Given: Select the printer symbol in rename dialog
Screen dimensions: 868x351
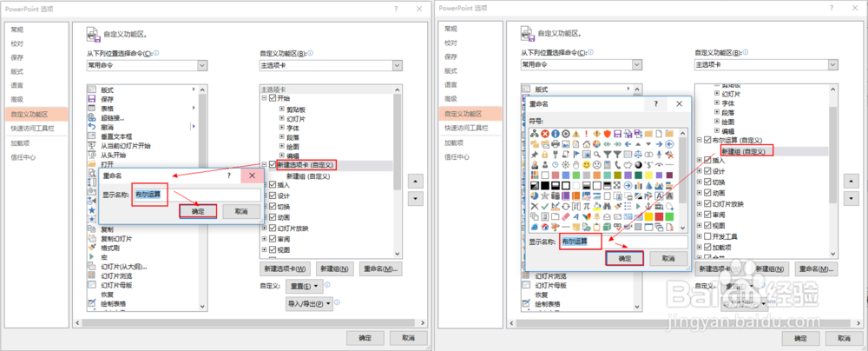Looking at the screenshot, I should 556,144.
